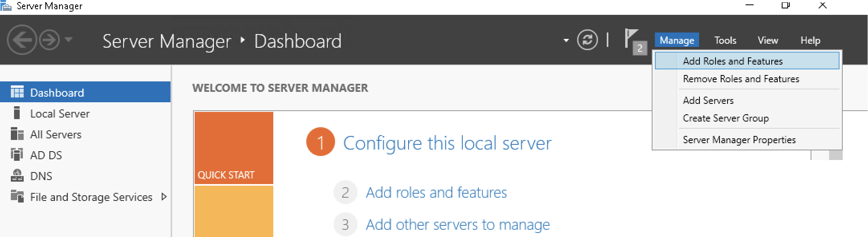Select the All Servers sidebar icon
Image resolution: width=868 pixels, height=237 pixels.
tap(17, 134)
